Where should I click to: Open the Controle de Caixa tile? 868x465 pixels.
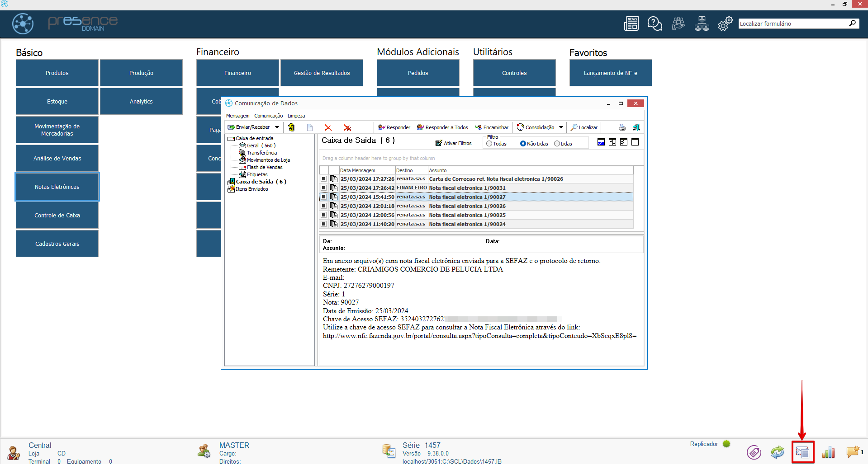[57, 215]
